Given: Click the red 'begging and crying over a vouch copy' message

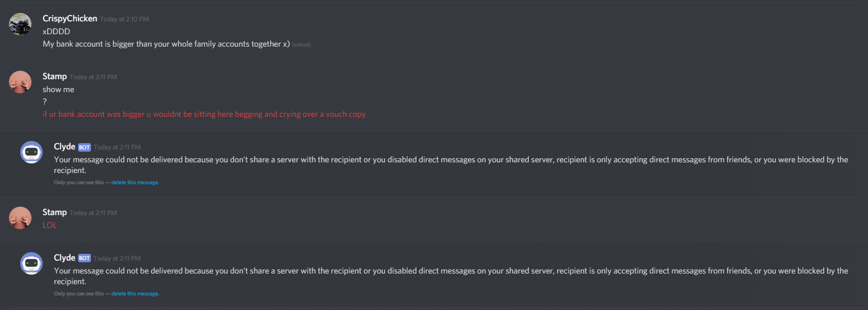Looking at the screenshot, I should pos(204,114).
